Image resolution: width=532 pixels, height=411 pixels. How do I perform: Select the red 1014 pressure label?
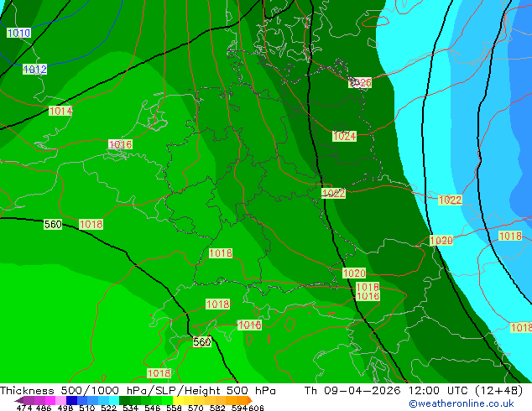pos(60,111)
